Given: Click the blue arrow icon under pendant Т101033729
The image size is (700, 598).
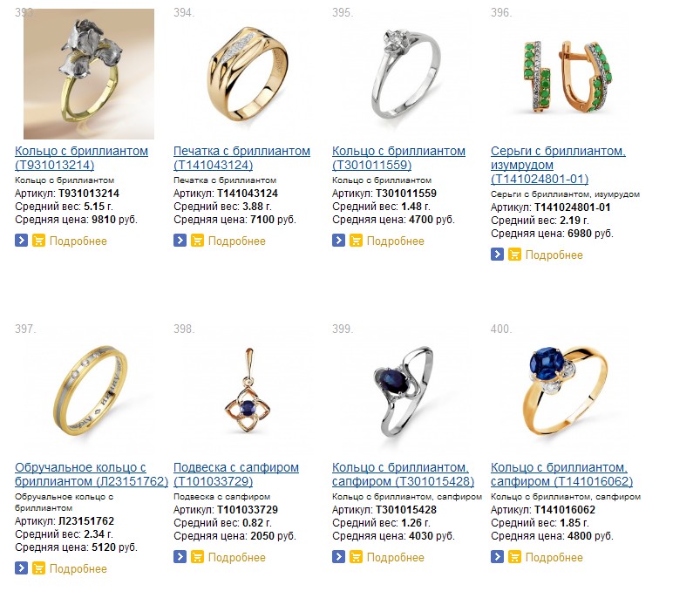Looking at the screenshot, I should (180, 557).
